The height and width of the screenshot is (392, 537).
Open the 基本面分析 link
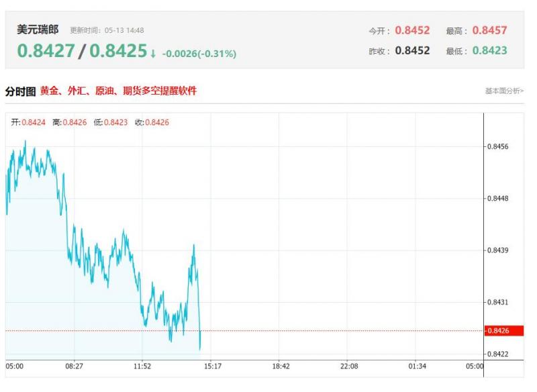pos(504,91)
